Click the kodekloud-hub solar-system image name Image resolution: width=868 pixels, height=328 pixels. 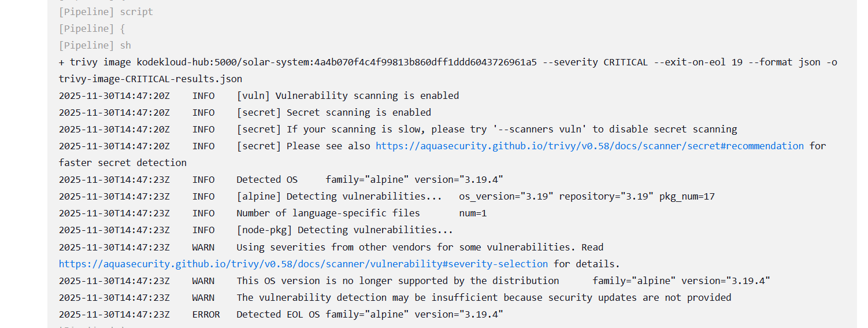click(x=336, y=62)
